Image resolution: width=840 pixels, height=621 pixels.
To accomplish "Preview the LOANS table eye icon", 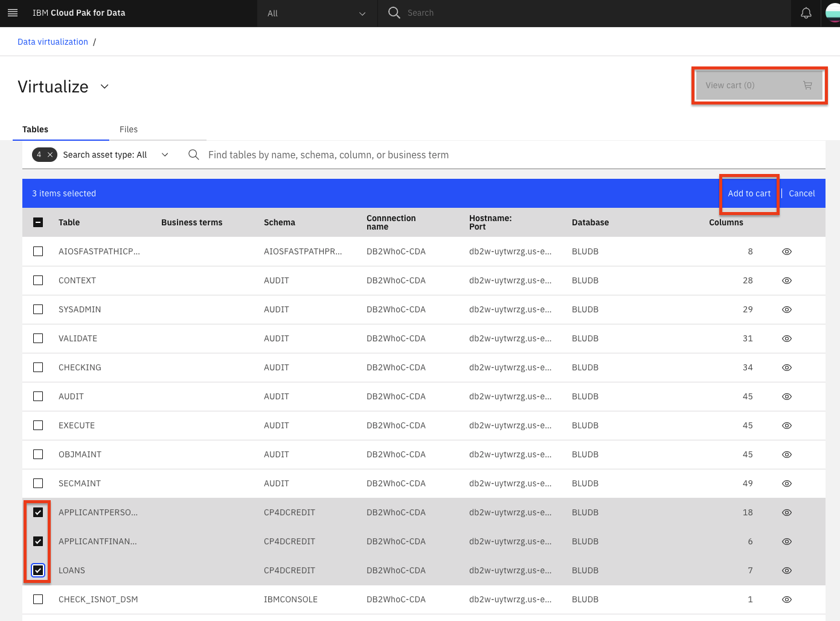I will (x=787, y=570).
